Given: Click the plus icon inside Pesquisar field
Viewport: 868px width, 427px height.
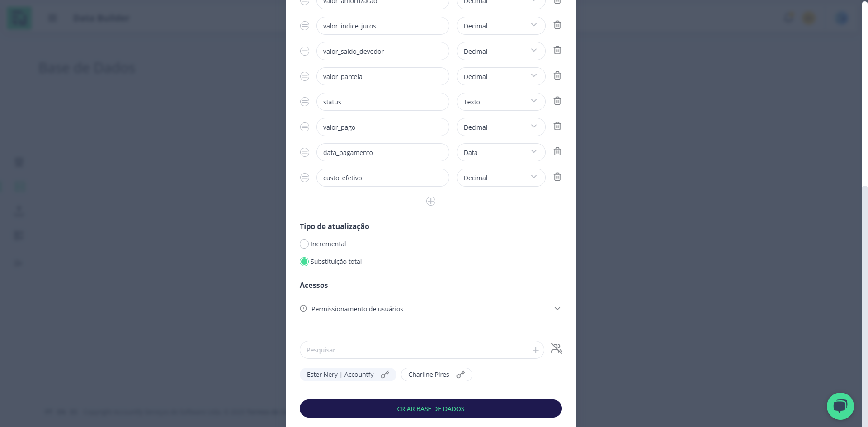Looking at the screenshot, I should pos(536,350).
